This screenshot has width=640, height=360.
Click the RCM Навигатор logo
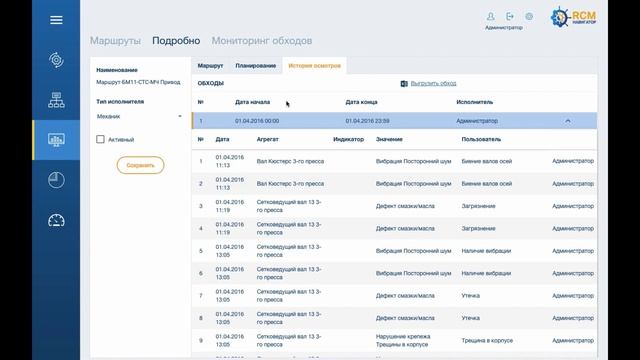tap(573, 18)
